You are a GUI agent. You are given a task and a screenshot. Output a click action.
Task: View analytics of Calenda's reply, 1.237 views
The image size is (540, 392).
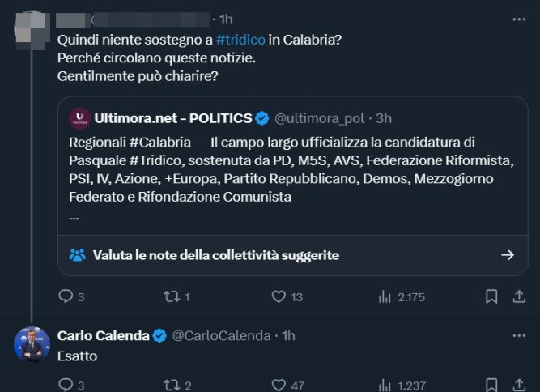(385, 386)
